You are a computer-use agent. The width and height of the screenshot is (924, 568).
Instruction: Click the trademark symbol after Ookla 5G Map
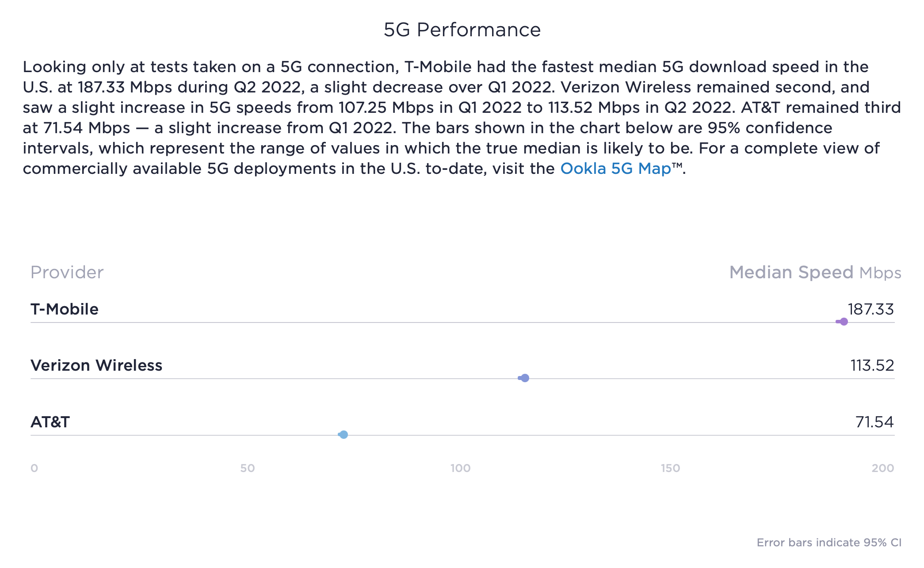[x=677, y=165]
